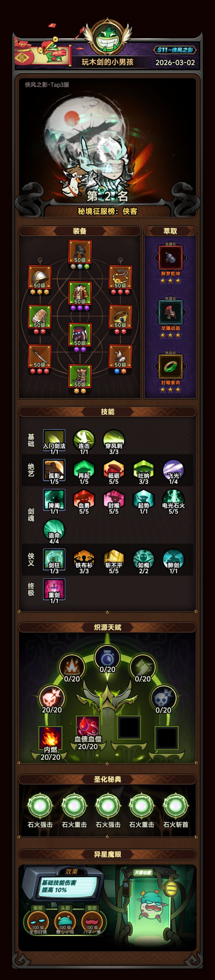Click the 八字一撇 face accessory slot
This screenshot has height=980, width=215.
coord(92,923)
